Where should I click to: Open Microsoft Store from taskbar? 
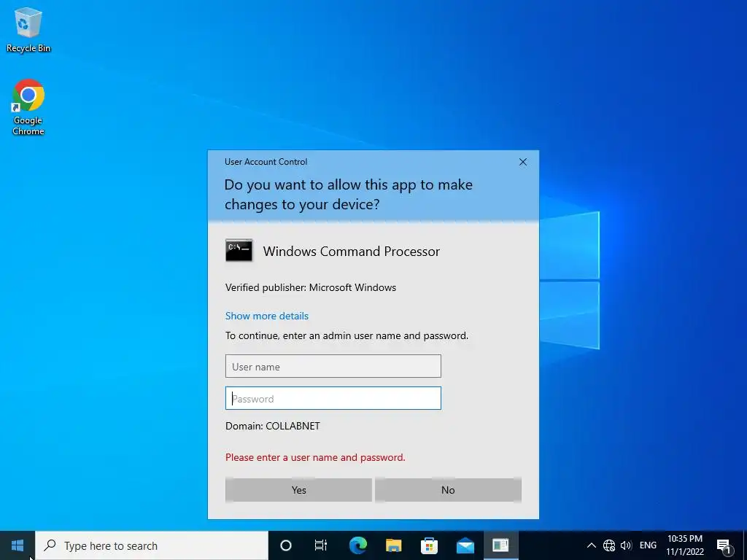point(429,545)
